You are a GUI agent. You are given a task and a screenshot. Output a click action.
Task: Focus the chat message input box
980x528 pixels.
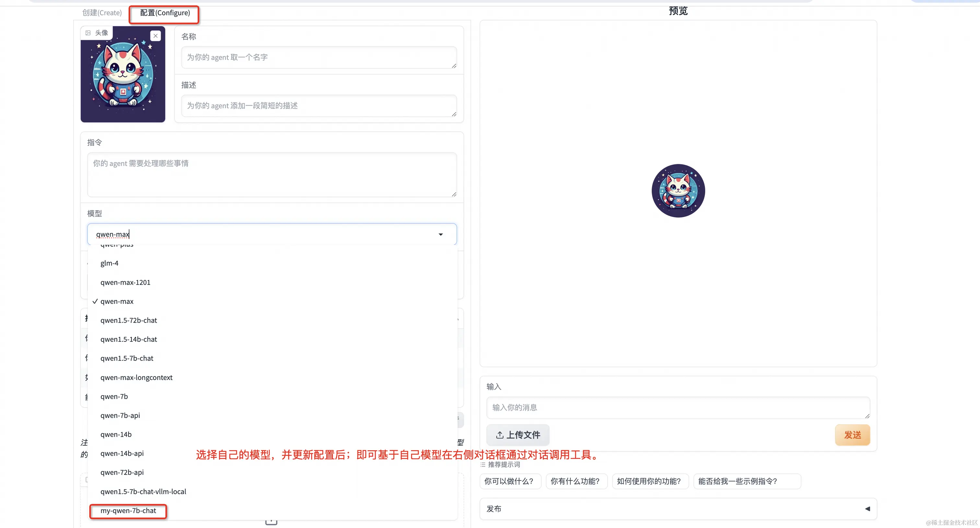click(678, 407)
